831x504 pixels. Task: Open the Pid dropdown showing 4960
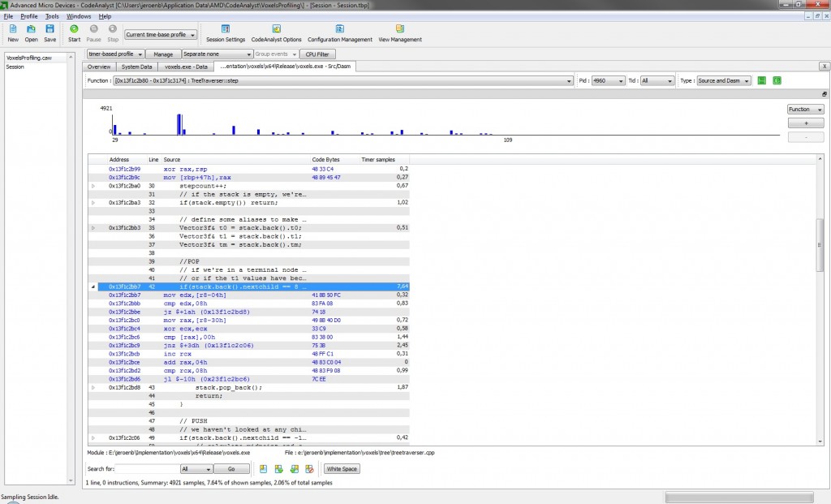[608, 80]
